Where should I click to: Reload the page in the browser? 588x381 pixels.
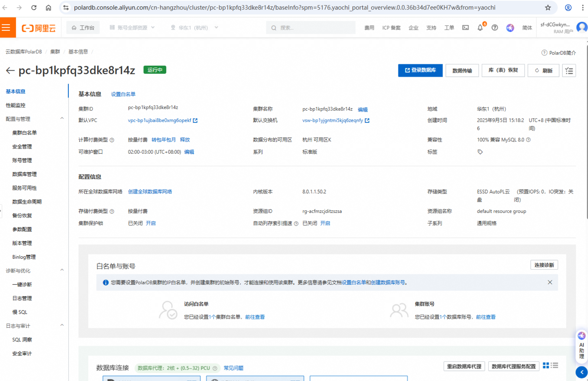coord(34,8)
